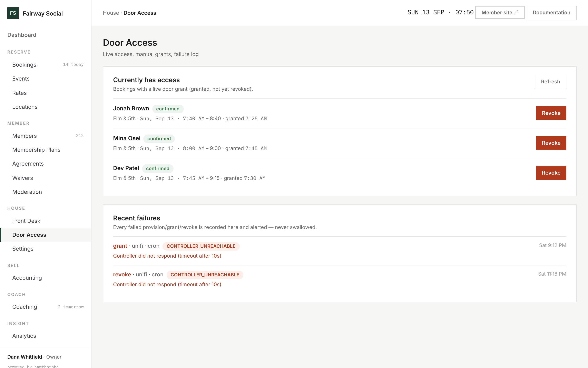Click the FS logo badge
This screenshot has height=368, width=588.
point(13,13)
